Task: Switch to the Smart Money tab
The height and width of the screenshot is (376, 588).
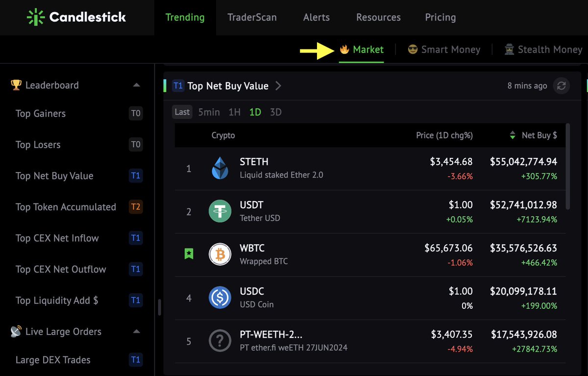Action: pyautogui.click(x=444, y=50)
